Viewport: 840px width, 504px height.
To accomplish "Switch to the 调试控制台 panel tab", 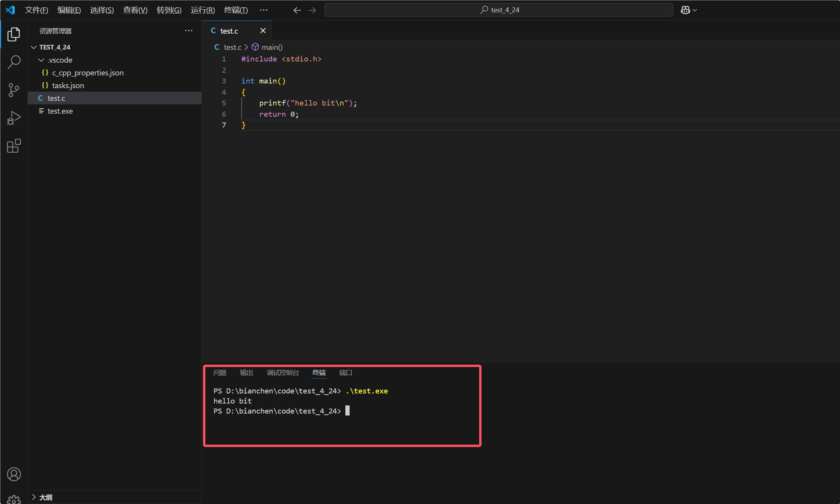I will tap(283, 373).
